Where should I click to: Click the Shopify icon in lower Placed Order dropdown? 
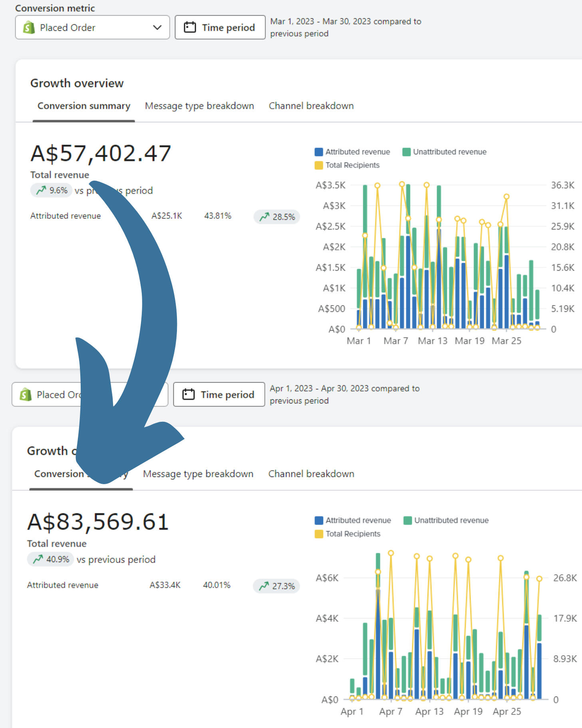[x=26, y=395]
